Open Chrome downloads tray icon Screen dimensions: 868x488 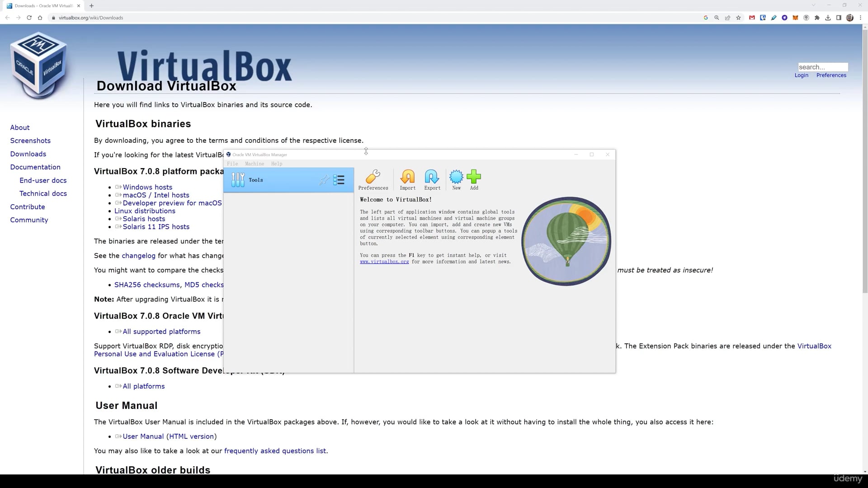[x=828, y=18]
